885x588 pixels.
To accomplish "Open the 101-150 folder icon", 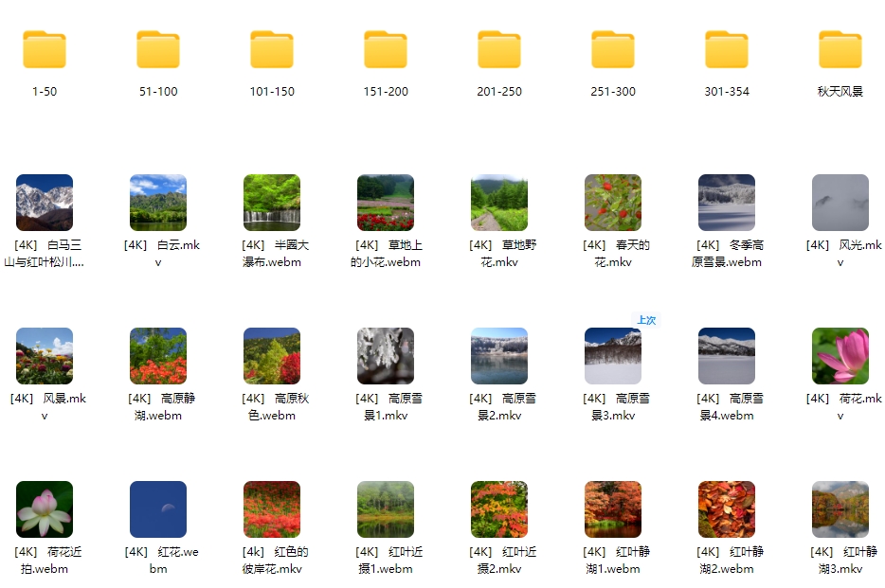I will tap(272, 49).
